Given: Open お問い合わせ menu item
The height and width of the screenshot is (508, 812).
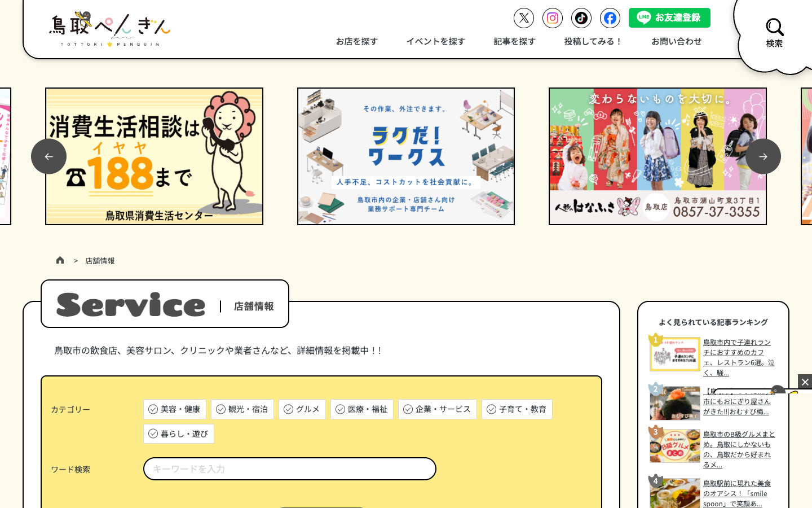Looking at the screenshot, I should coord(677,41).
